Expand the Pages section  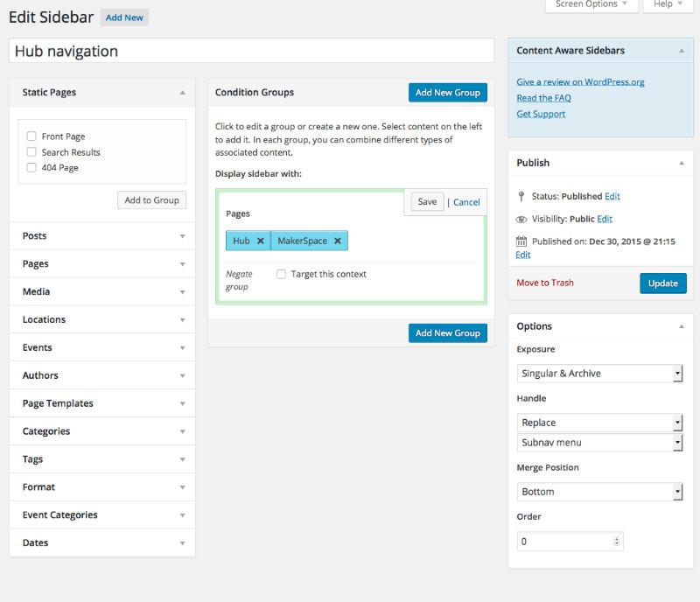(x=102, y=264)
